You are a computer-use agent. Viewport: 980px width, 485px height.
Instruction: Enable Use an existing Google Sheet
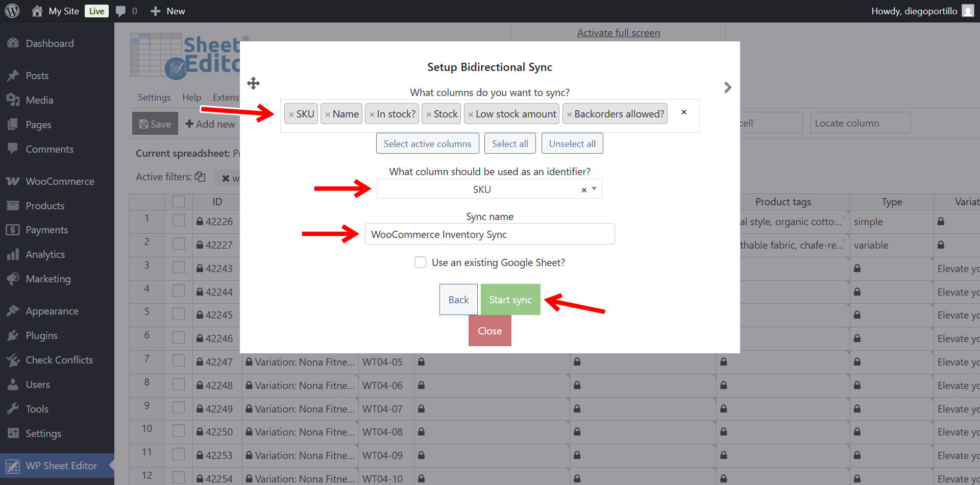420,262
